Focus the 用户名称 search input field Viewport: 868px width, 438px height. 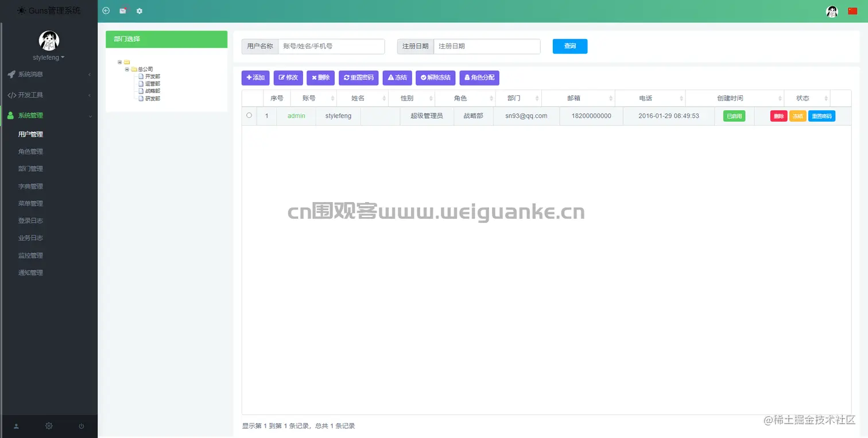click(331, 46)
